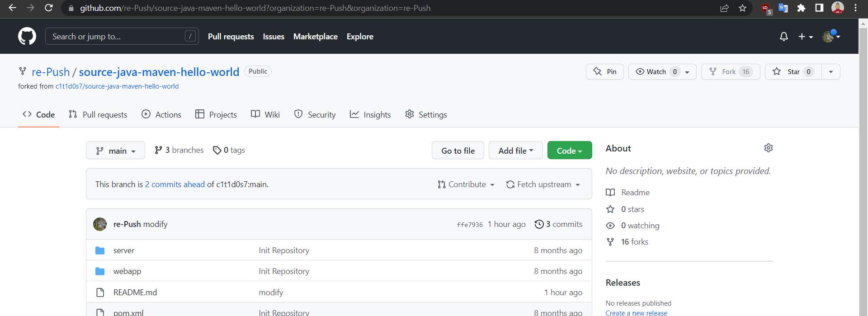Open the Google Translate extension icon
868x316 pixels.
click(783, 8)
